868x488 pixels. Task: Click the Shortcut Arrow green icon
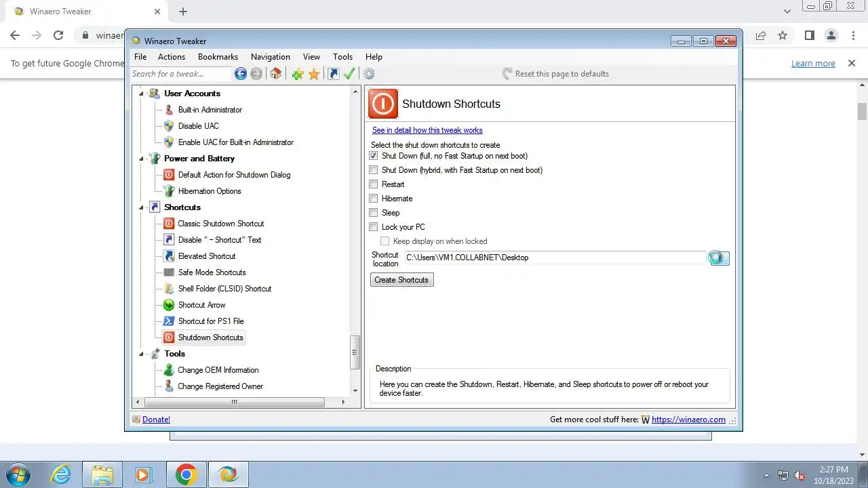coord(169,305)
